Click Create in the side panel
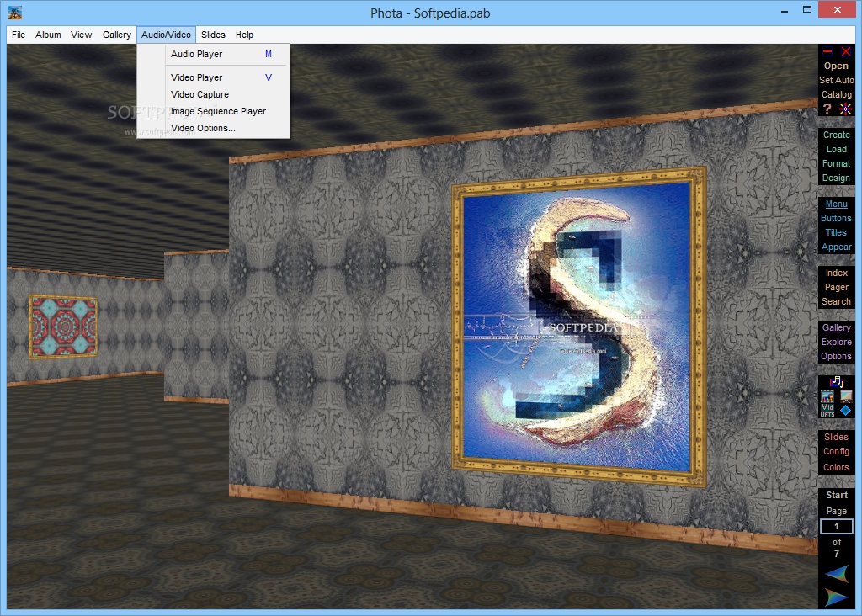862x616 pixels. (x=836, y=135)
